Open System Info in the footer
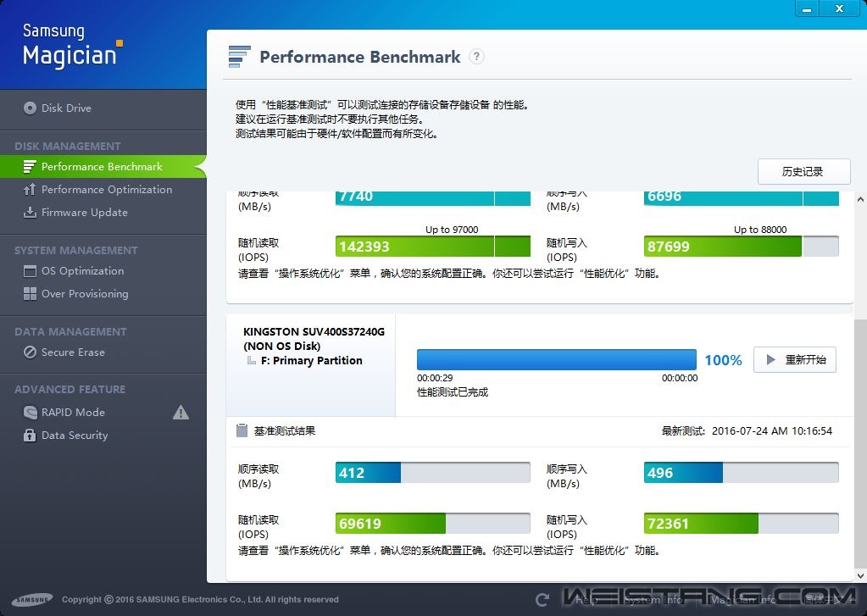Screen dimensions: 867x616 click(x=653, y=599)
